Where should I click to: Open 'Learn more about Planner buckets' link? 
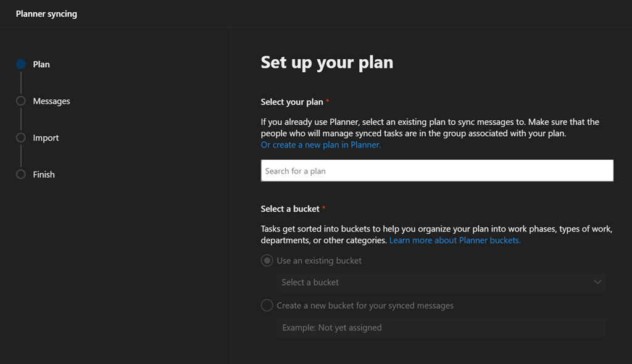455,240
